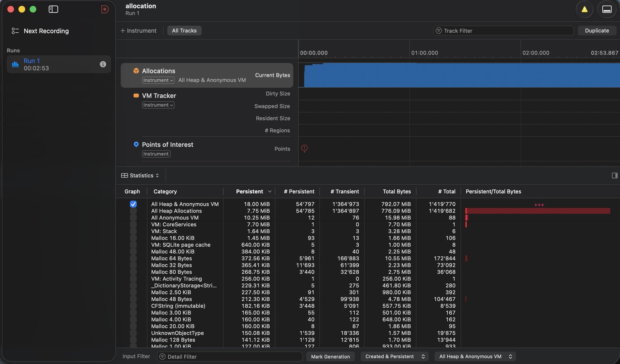
Task: Open the Created & Persistent dropdown
Action: 395,356
